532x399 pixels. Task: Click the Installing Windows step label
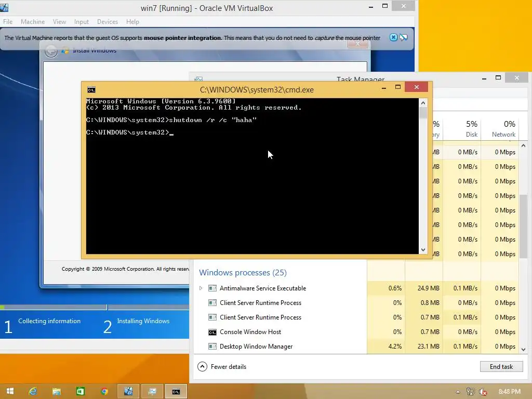(x=143, y=321)
